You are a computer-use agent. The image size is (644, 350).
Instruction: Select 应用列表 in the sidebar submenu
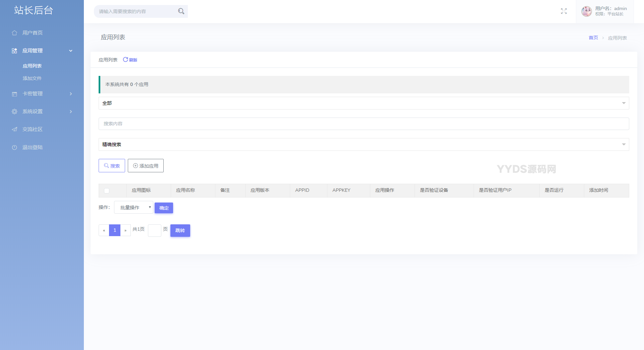coord(32,66)
